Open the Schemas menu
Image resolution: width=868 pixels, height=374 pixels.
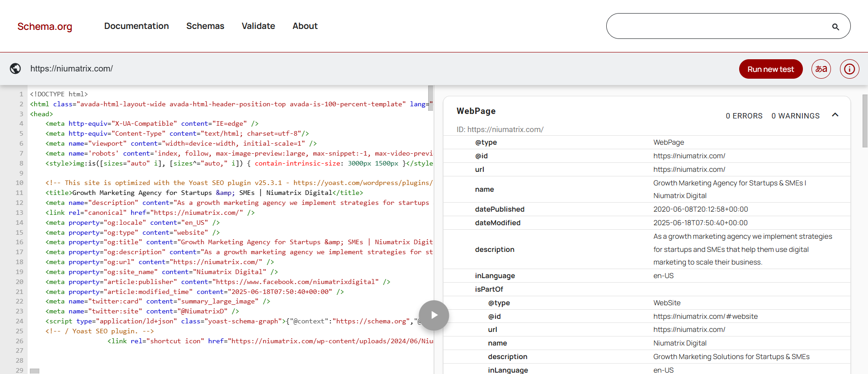(x=205, y=26)
